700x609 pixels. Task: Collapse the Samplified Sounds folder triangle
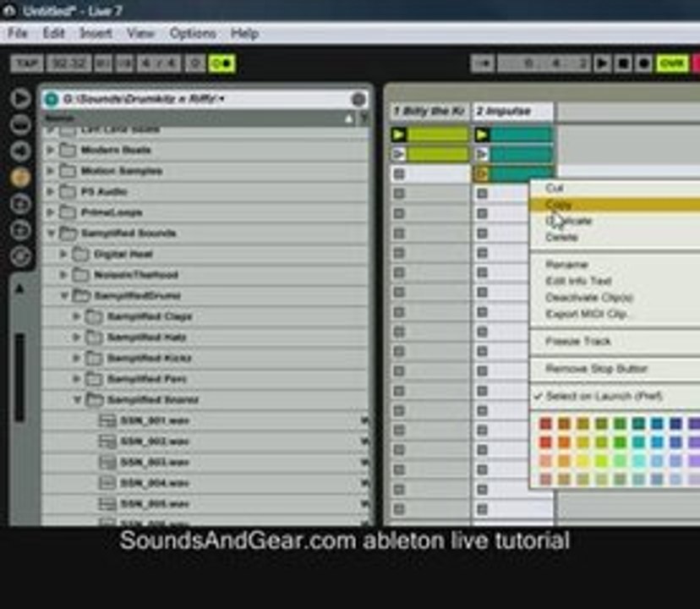51,233
